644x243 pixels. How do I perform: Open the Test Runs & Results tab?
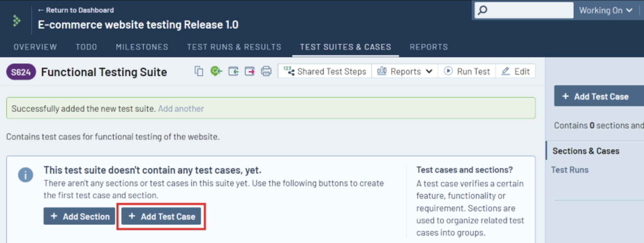pyautogui.click(x=234, y=47)
